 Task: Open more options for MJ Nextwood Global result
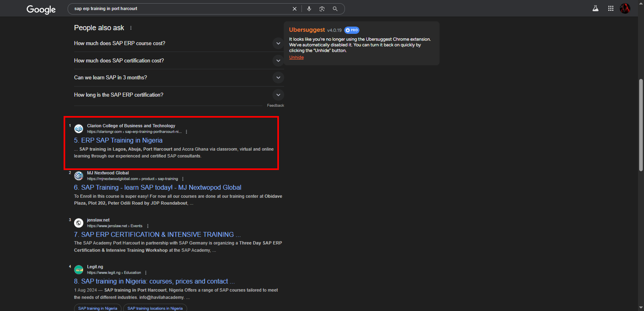(183, 179)
